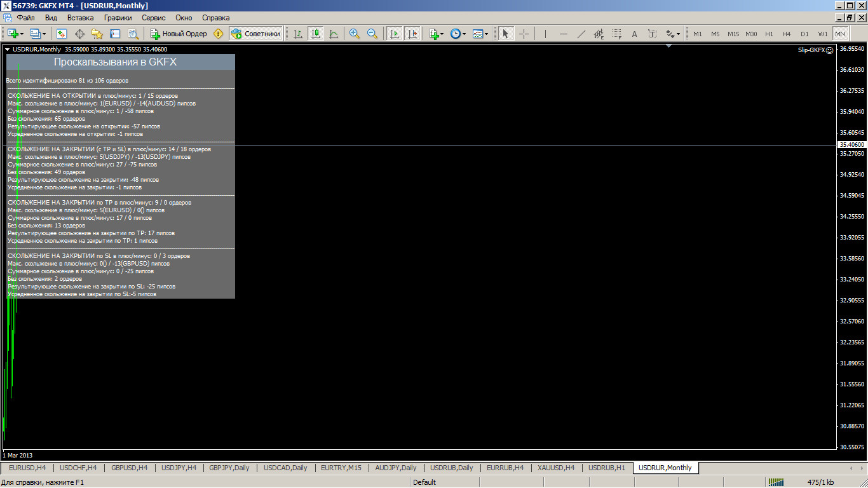The height and width of the screenshot is (488, 868).
Task: Open the templates icon
Action: click(478, 34)
